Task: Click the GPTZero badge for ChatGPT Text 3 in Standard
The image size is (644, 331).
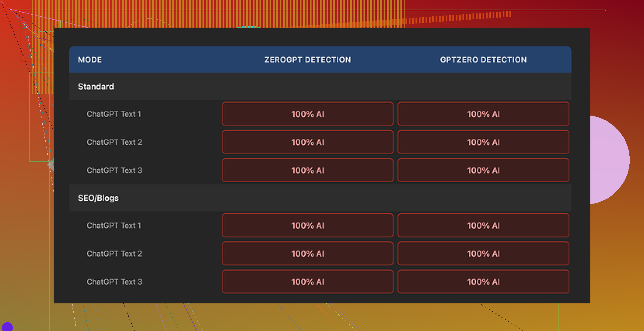Action: 483,170
